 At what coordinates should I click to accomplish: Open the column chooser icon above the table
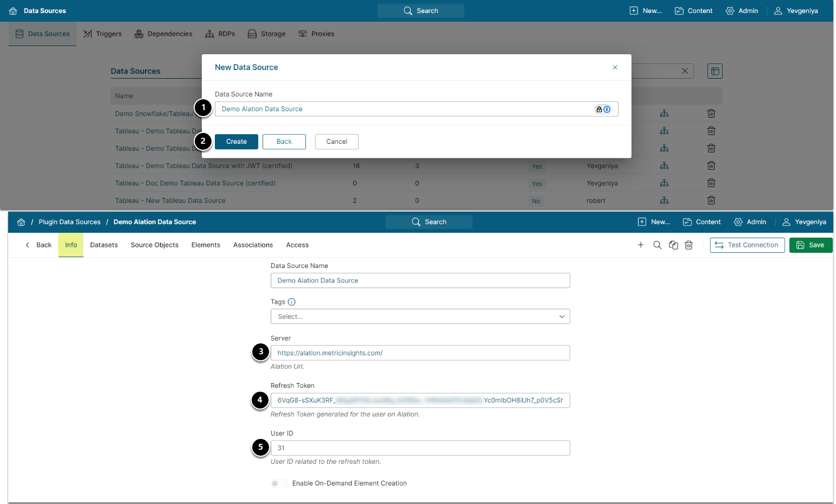715,71
